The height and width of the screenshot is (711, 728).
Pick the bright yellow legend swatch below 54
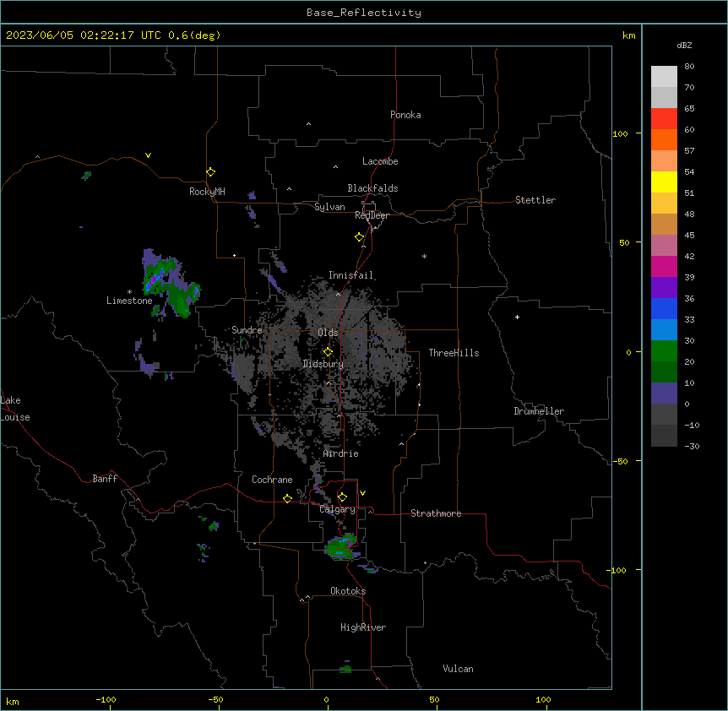pyautogui.click(x=664, y=182)
